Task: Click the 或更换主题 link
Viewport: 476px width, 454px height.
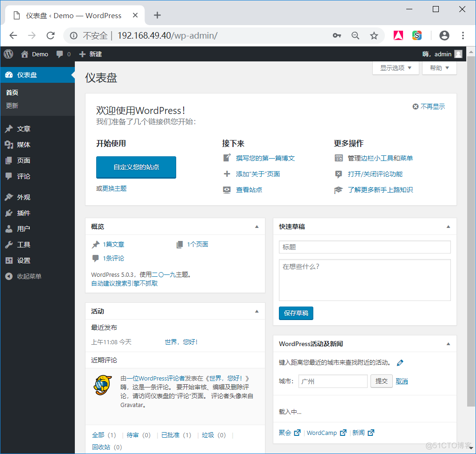Action: (114, 188)
